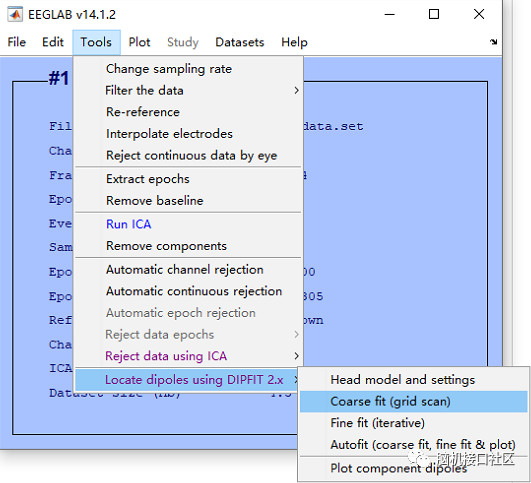Expand the Filter the data submenu
This screenshot has width=531, height=483.
(188, 90)
